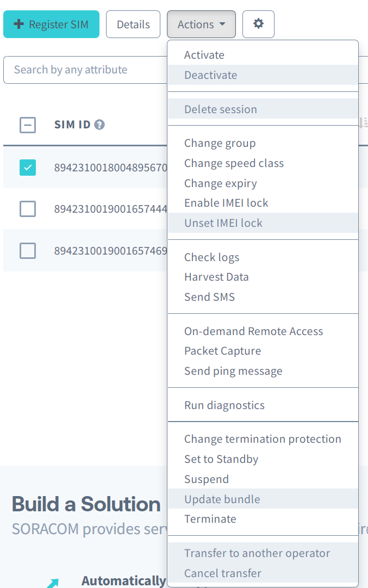Click the SIM ID help question icon
The width and height of the screenshot is (368, 588).
pos(99,125)
